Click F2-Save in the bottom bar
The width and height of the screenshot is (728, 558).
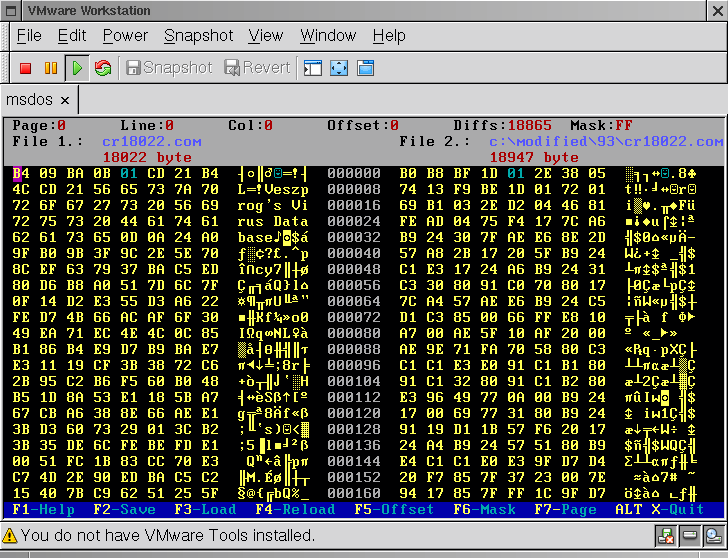pos(124,510)
